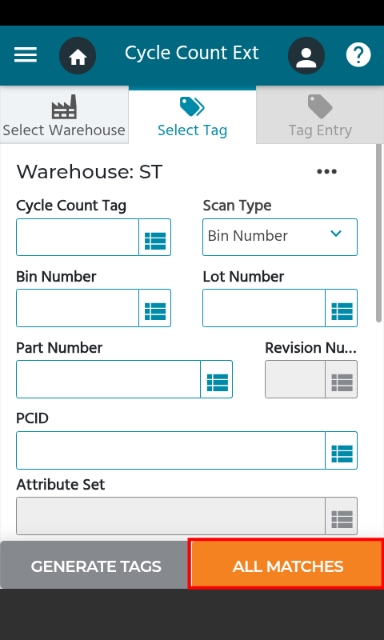The height and width of the screenshot is (640, 384).
Task: Click the Attribute Set field
Action: click(x=171, y=516)
